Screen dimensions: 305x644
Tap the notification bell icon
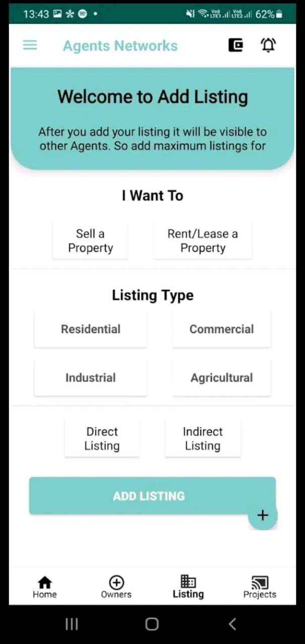268,45
